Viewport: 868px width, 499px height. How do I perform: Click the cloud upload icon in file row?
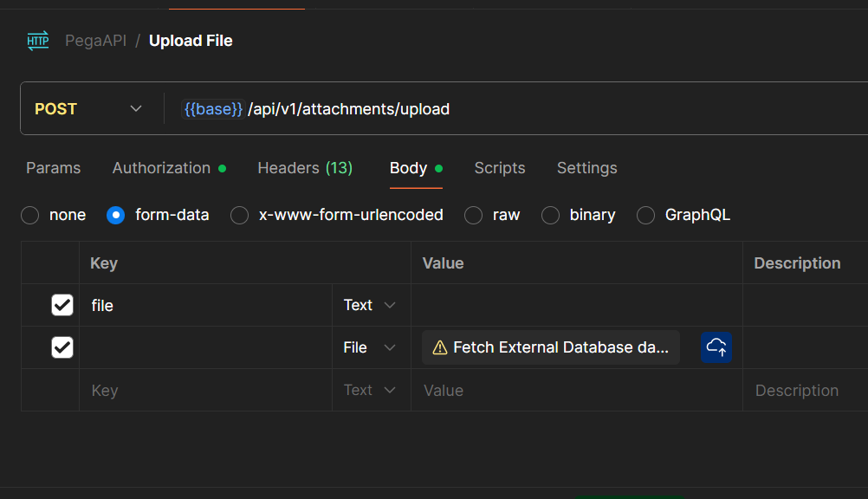click(716, 347)
